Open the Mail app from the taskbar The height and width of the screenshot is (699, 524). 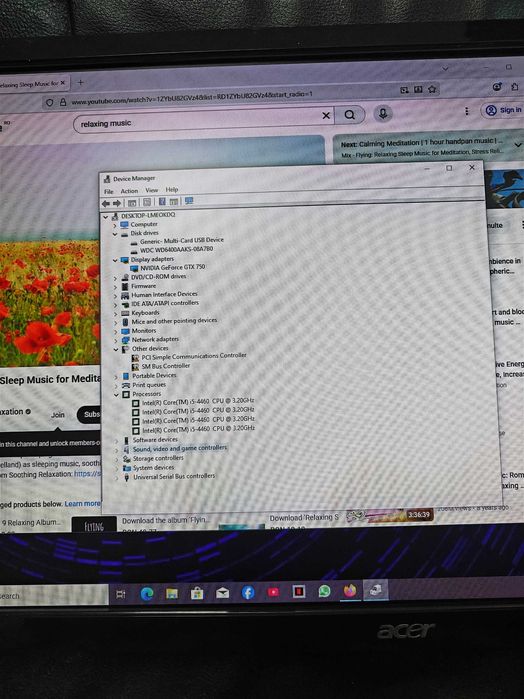pyautogui.click(x=222, y=592)
